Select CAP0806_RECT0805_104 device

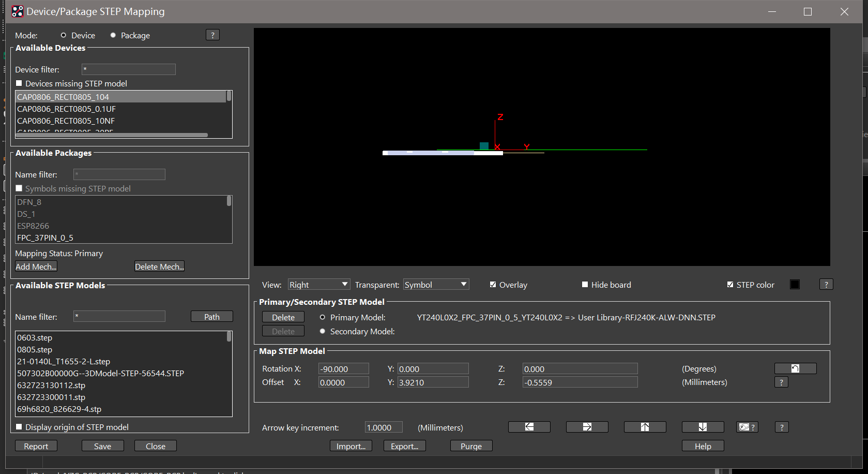coord(121,97)
